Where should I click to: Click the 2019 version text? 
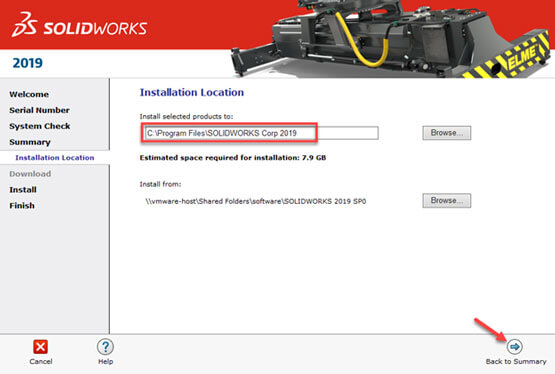28,63
